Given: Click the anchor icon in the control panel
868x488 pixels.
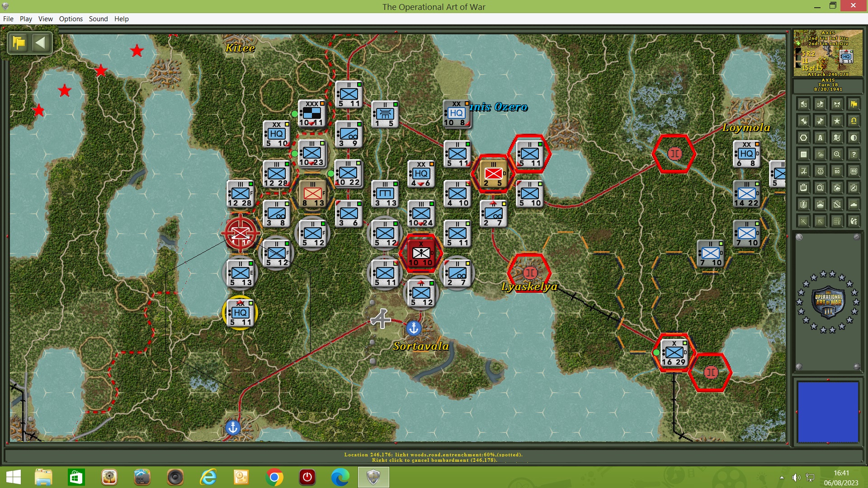Looking at the screenshot, I should [x=820, y=171].
